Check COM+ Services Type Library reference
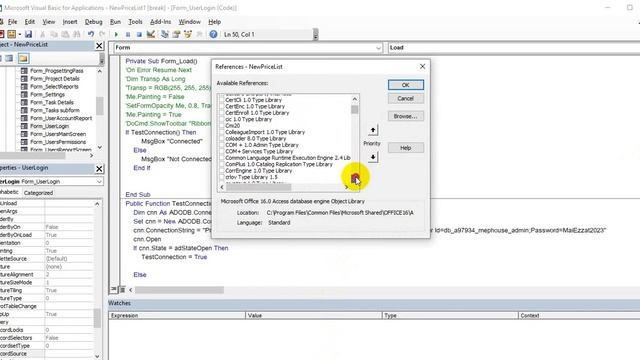The image size is (640, 360). point(222,151)
